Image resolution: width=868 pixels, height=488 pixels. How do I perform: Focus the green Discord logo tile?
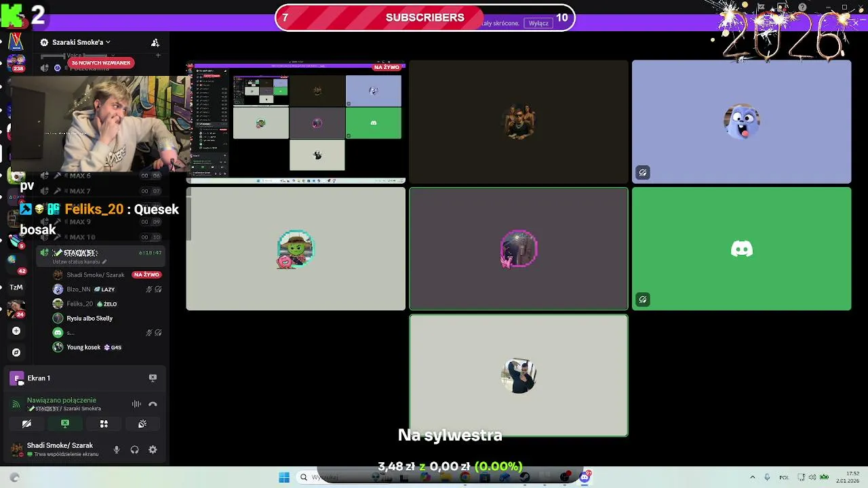pyautogui.click(x=741, y=249)
